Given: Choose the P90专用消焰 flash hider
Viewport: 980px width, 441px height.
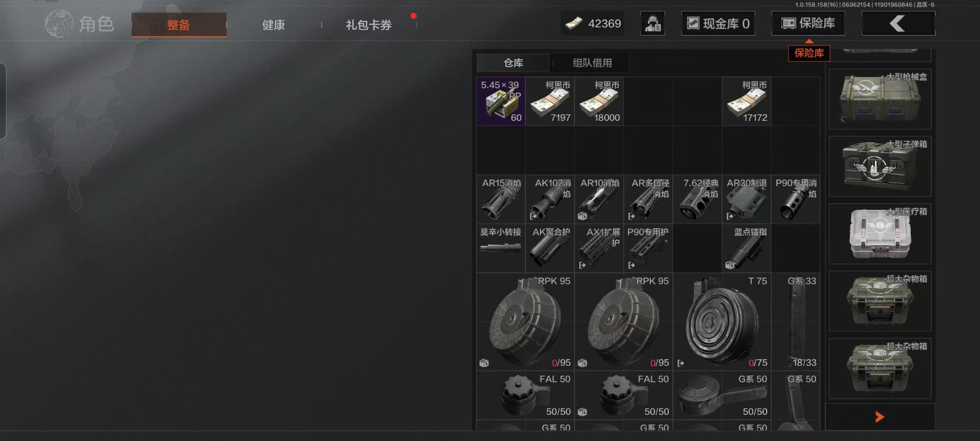Looking at the screenshot, I should (796, 199).
